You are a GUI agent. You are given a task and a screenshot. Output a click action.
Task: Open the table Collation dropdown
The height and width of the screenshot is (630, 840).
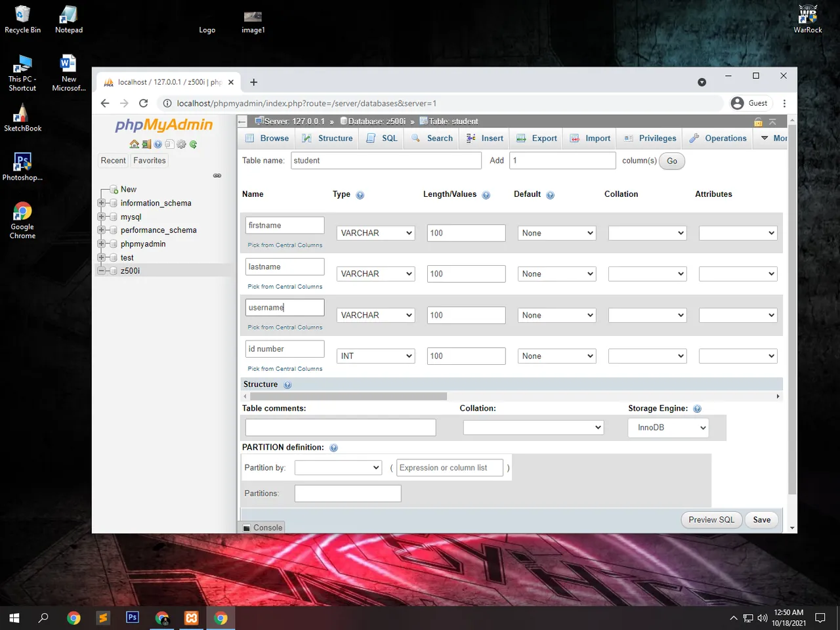534,427
